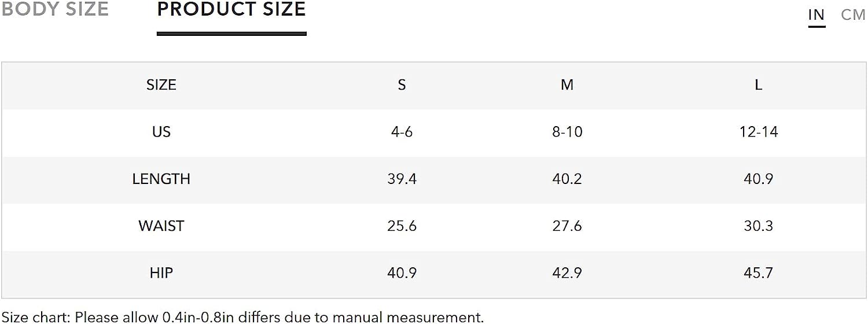
Task: Toggle units to CM
Action: point(853,15)
